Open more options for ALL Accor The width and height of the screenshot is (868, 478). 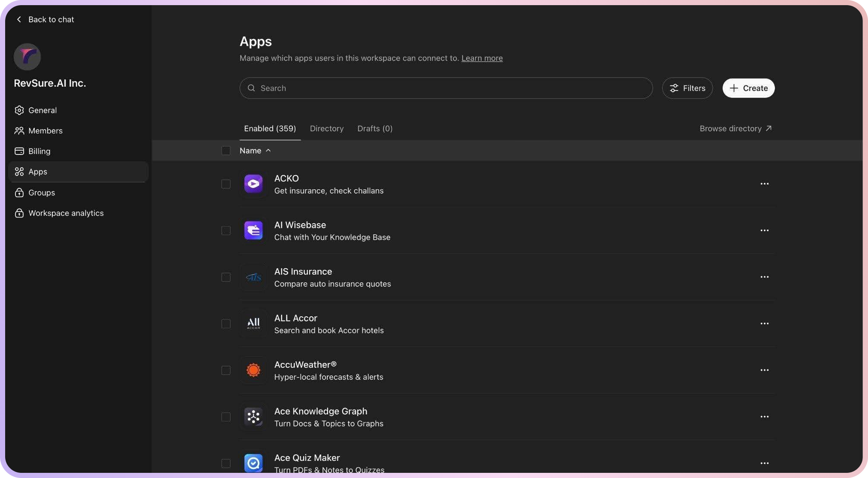point(764,324)
